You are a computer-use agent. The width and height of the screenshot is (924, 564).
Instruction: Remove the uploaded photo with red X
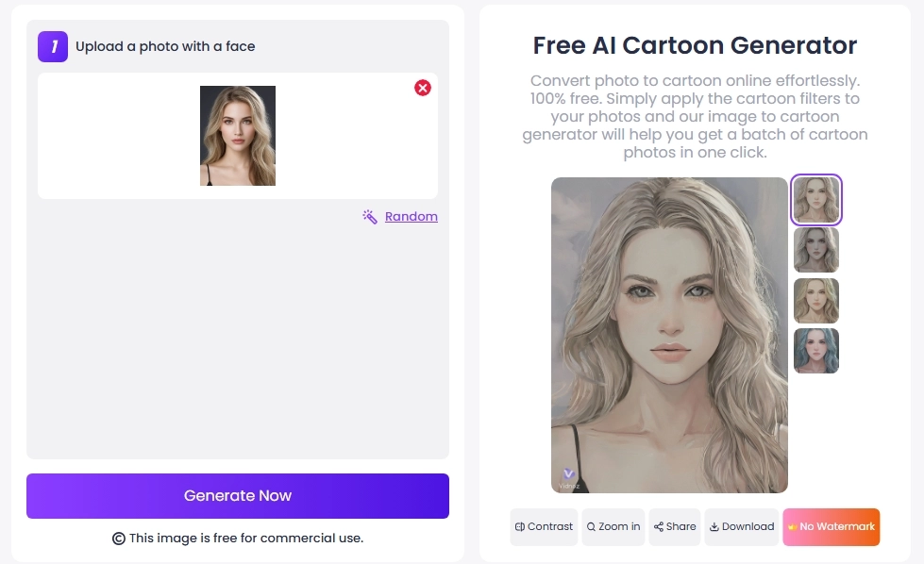point(423,88)
